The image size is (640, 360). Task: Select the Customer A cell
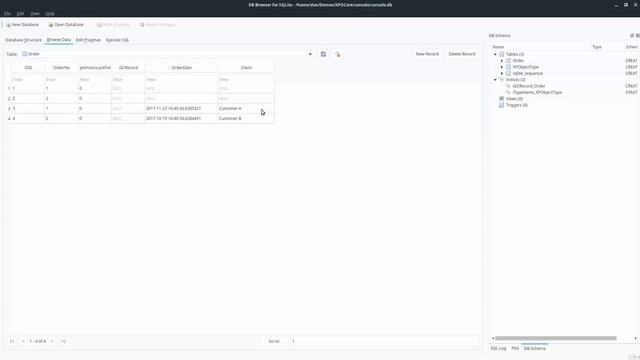(246, 109)
